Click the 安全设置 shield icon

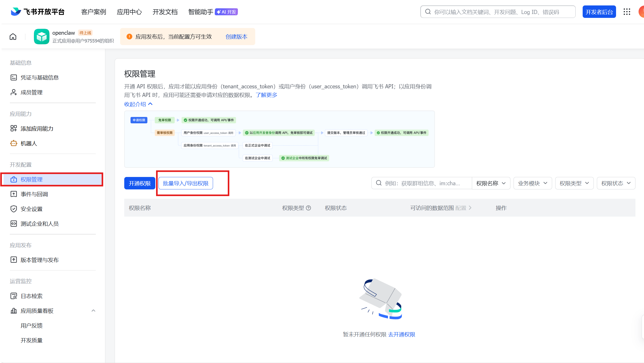point(13,209)
